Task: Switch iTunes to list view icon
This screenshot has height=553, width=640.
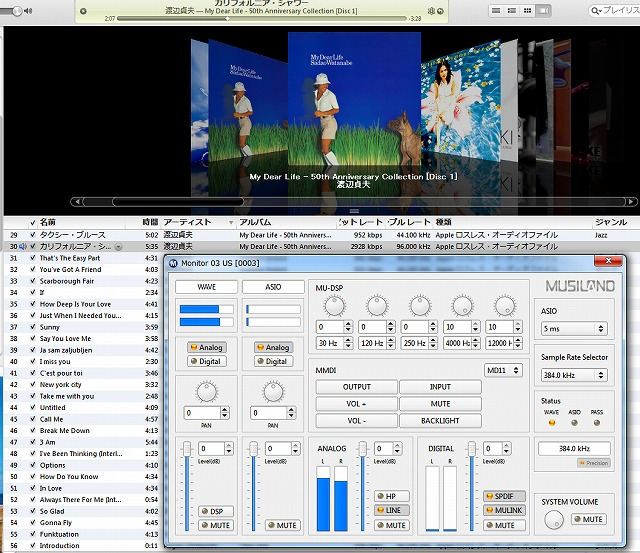Action: tap(496, 11)
